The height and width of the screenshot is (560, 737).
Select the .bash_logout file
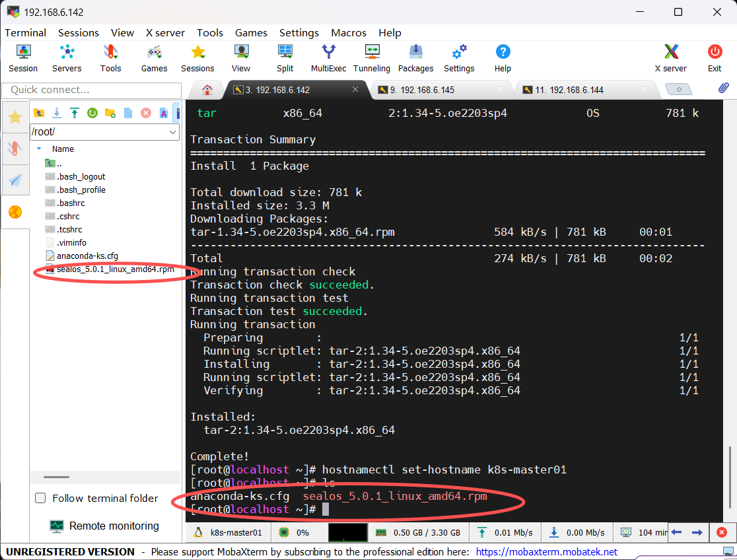75,177
